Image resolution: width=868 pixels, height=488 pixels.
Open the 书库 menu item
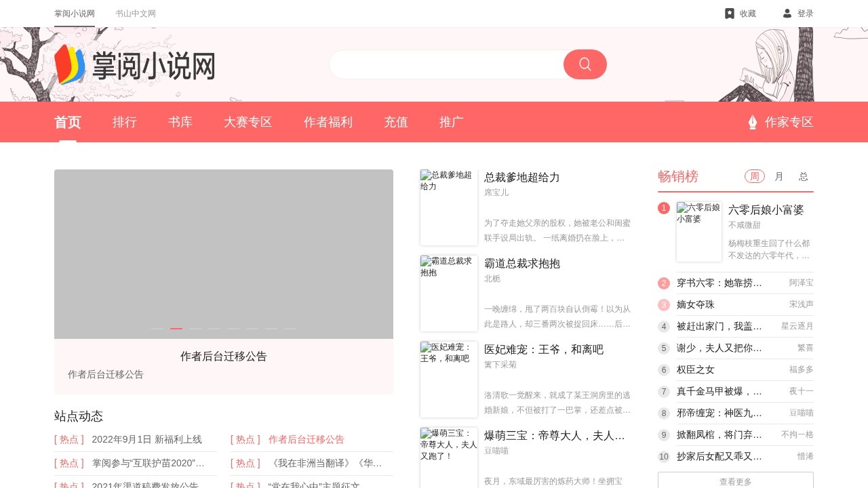180,122
